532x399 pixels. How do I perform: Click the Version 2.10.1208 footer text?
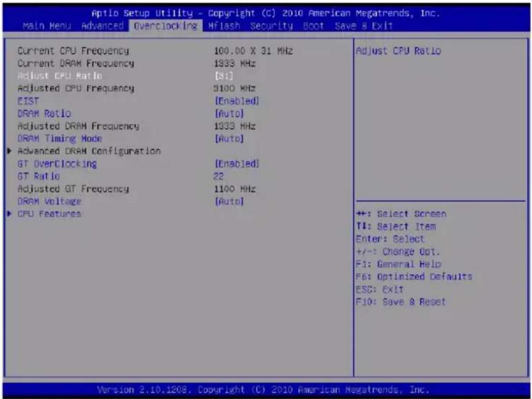(x=264, y=390)
